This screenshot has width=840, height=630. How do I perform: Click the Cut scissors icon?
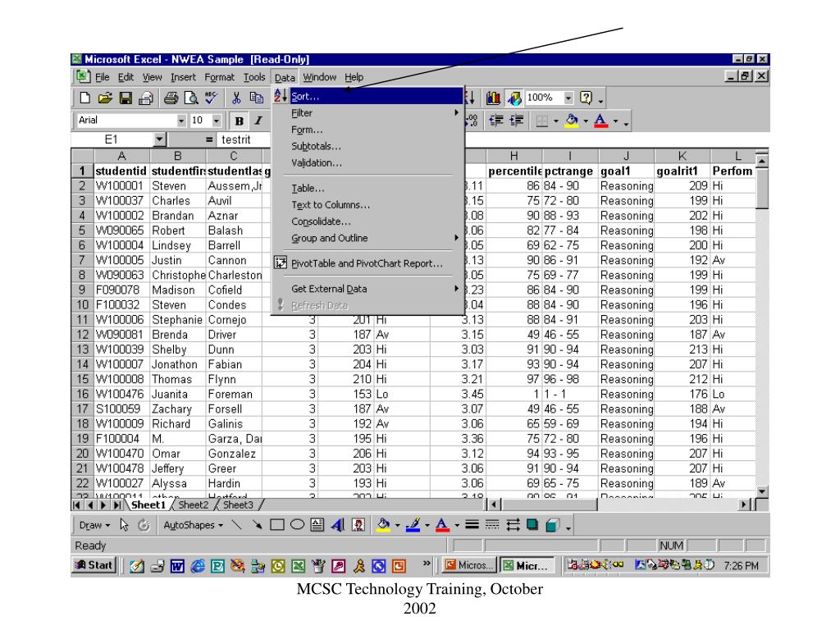[x=236, y=98]
